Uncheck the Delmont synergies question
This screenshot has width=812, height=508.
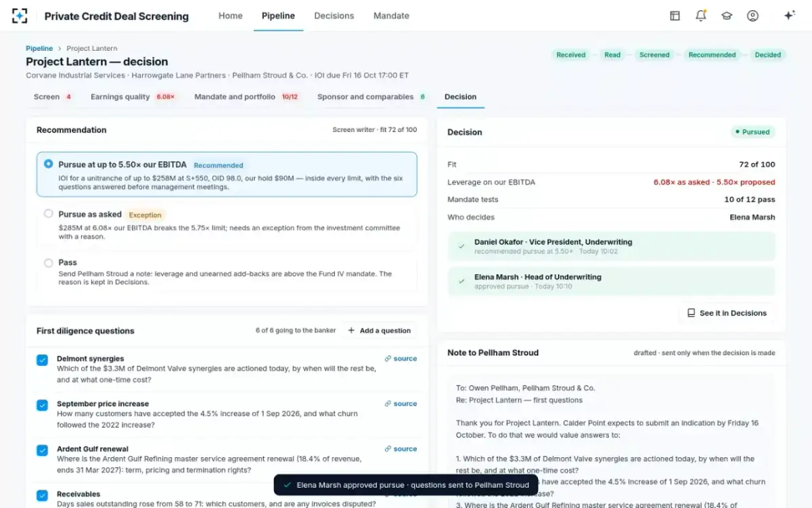[x=42, y=360]
